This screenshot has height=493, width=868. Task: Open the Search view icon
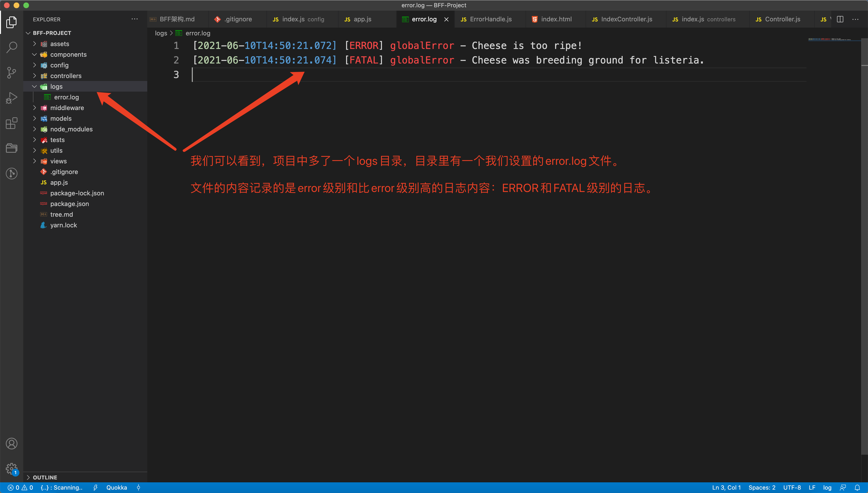[11, 47]
